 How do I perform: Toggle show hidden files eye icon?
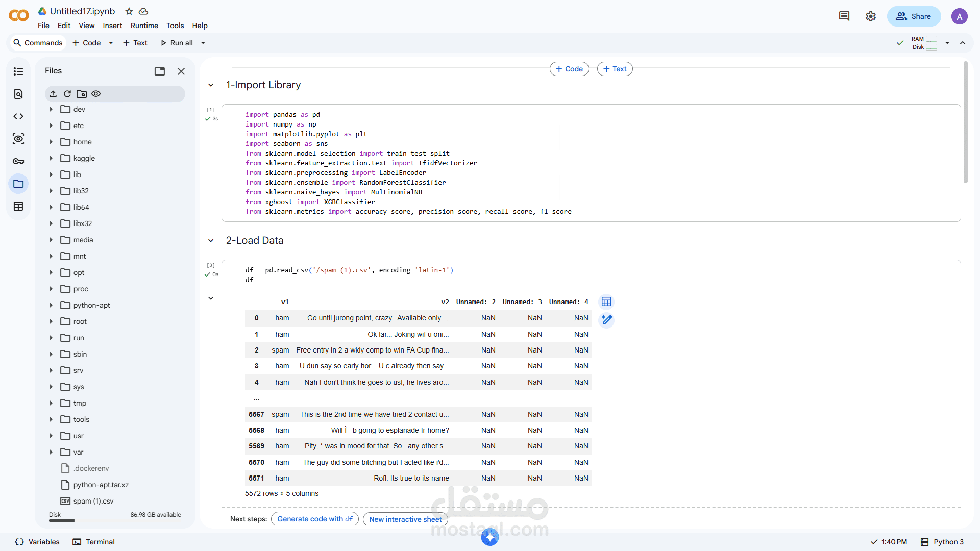click(x=96, y=94)
